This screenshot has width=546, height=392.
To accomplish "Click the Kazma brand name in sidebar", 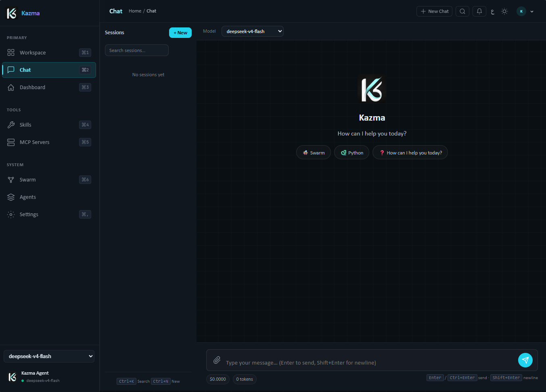I will pyautogui.click(x=31, y=13).
